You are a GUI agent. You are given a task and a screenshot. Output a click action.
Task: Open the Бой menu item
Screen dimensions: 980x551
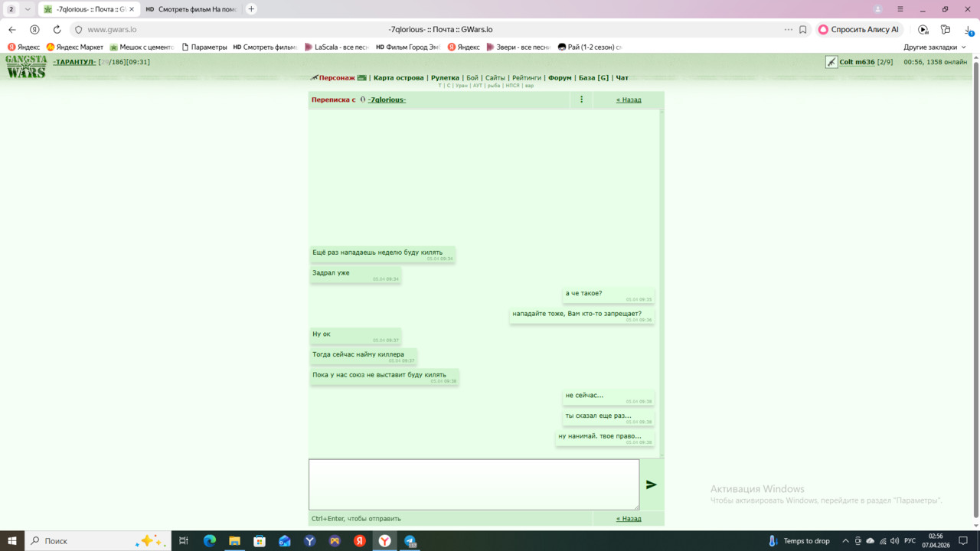472,78
